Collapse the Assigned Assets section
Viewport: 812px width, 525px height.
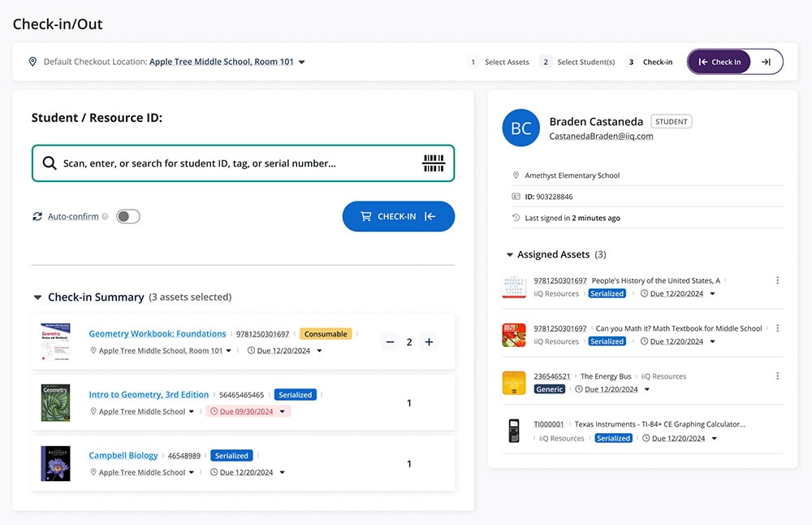[510, 254]
